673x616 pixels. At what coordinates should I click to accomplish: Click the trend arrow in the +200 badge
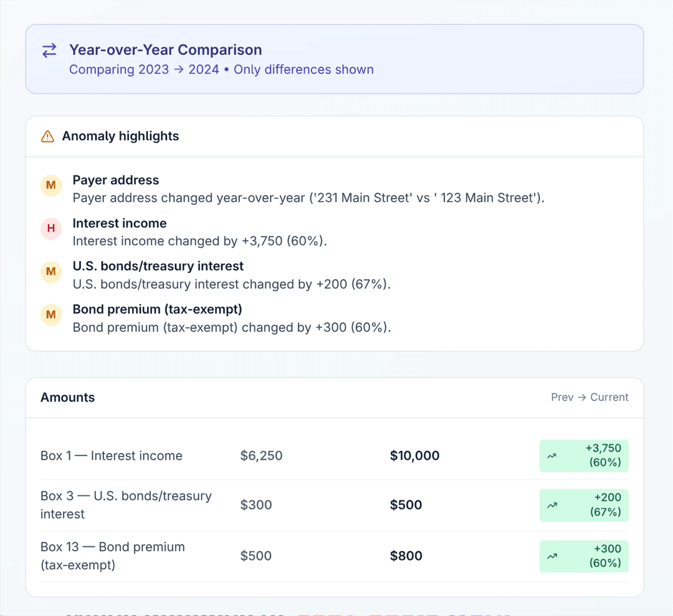pyautogui.click(x=551, y=505)
